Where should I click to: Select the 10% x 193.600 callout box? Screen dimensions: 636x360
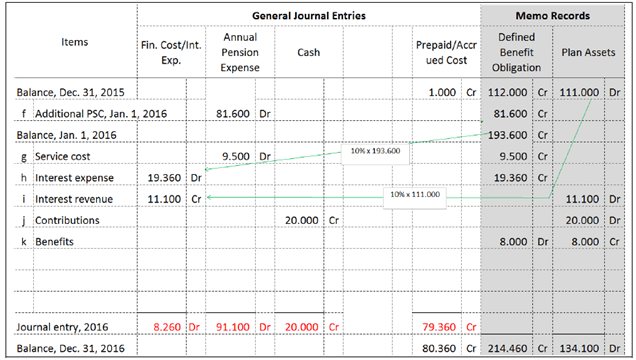pos(375,154)
